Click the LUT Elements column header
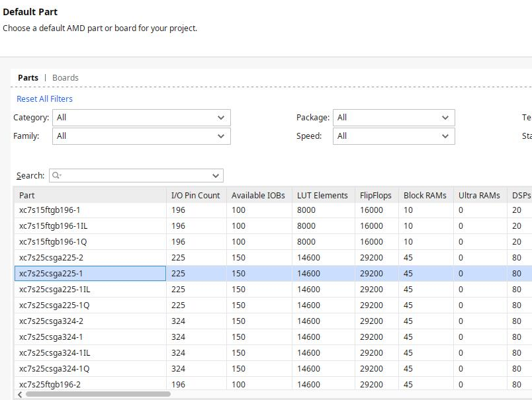Image resolution: width=532 pixels, height=400 pixels. click(322, 195)
